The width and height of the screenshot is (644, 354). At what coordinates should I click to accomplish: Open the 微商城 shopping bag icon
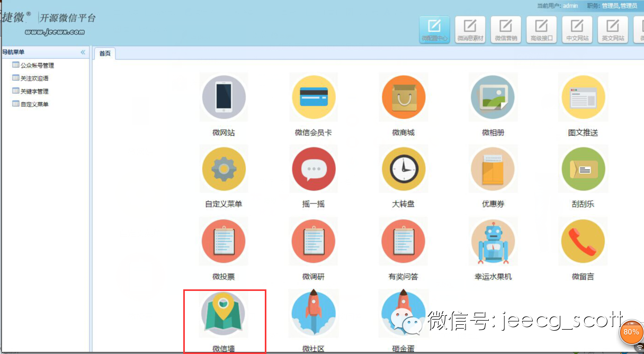[404, 96]
